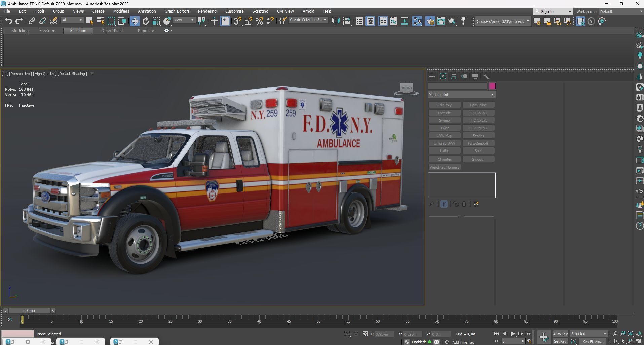
Task: Click the Undo arrow icon
Action: (8, 21)
